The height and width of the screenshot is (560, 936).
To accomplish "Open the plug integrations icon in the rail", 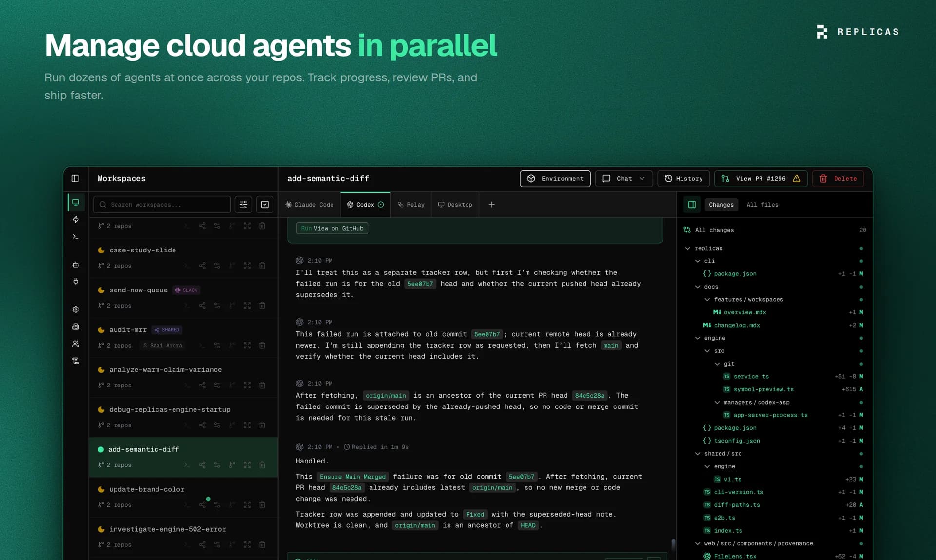I will (x=76, y=282).
